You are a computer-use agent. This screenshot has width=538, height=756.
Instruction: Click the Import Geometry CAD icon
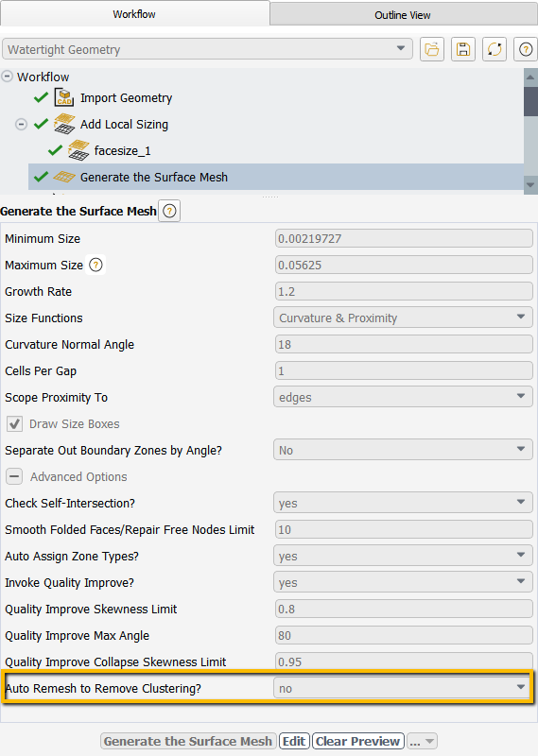[63, 97]
